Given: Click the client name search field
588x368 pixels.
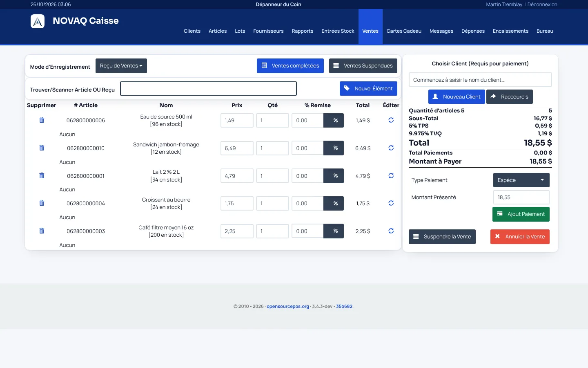Looking at the screenshot, I should tap(480, 80).
